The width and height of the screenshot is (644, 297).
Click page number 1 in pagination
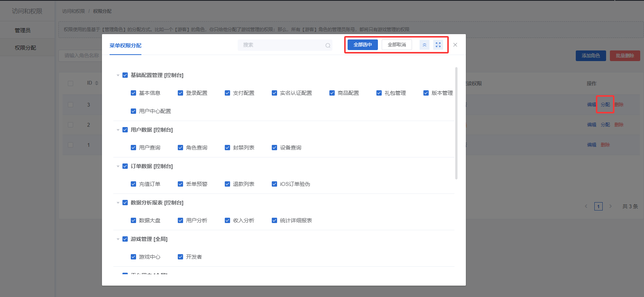tap(599, 206)
